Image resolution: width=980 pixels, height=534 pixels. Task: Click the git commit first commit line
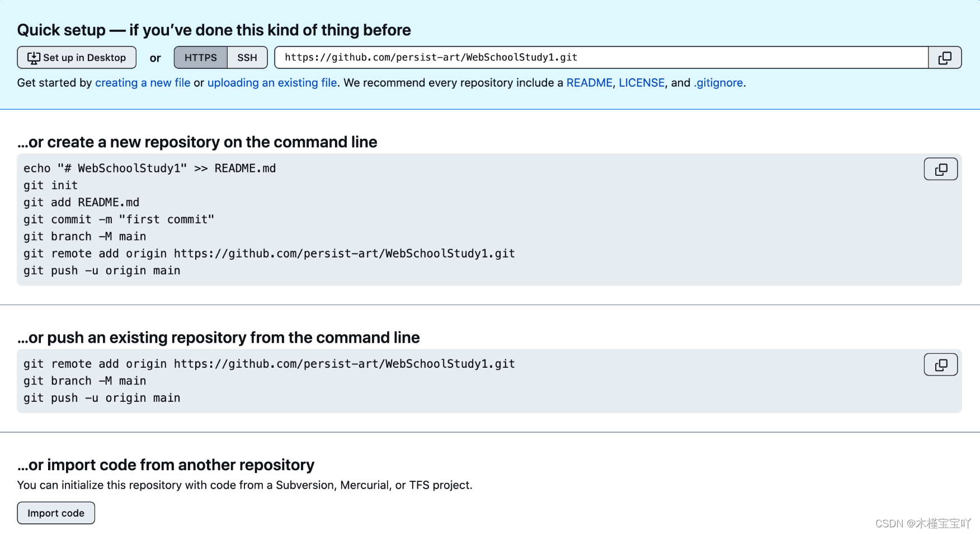(x=119, y=219)
